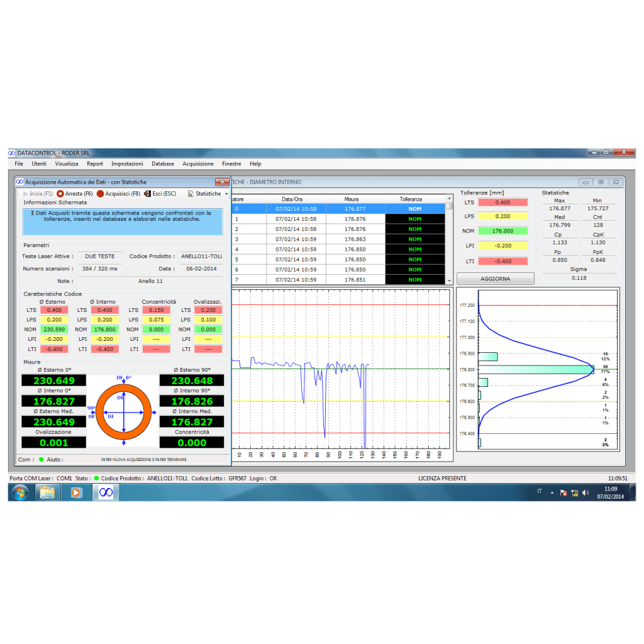Expand the Statistiche dropdown arrow
This screenshot has height=644, width=644.
tap(226, 194)
